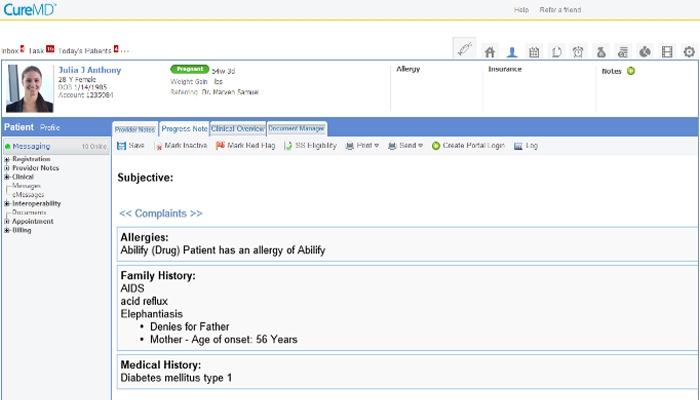Open the money bag billing icon
Screen dimensions: 700x400
[x=601, y=51]
